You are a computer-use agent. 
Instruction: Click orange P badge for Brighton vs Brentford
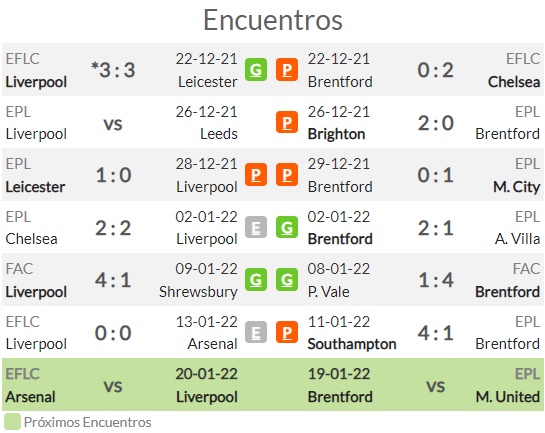[x=287, y=122]
